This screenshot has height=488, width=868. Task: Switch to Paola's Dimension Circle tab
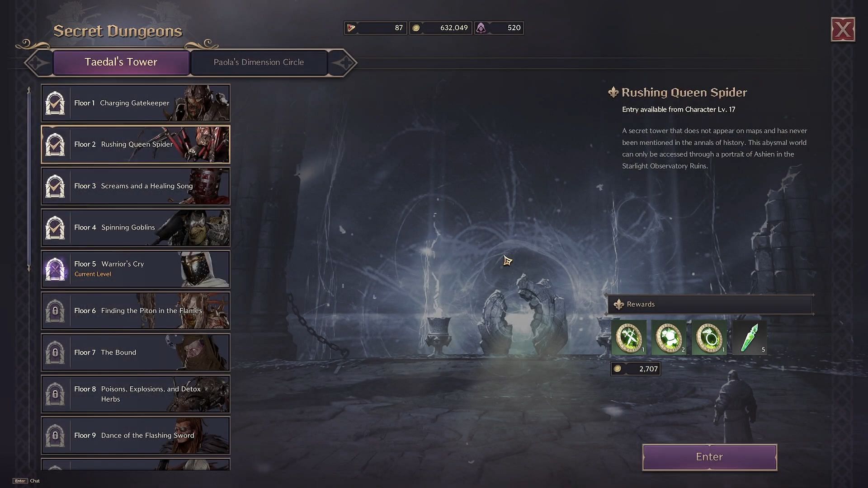259,61
